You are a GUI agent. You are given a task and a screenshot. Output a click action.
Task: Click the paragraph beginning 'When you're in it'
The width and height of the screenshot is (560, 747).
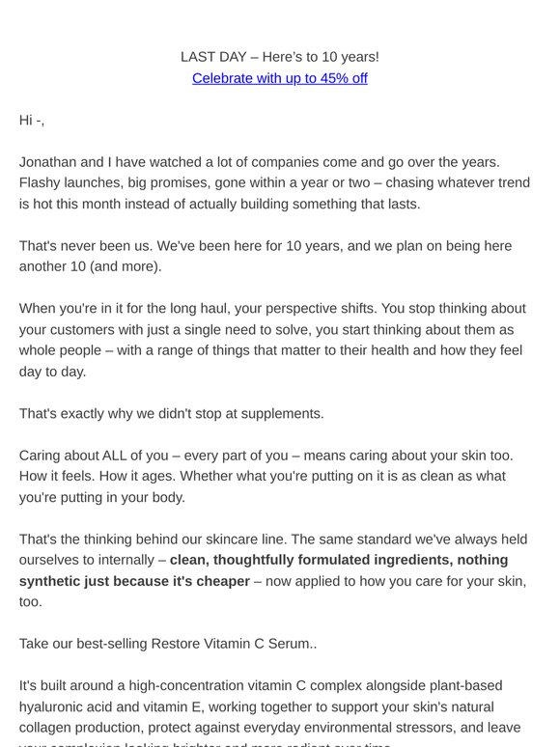pos(272,340)
